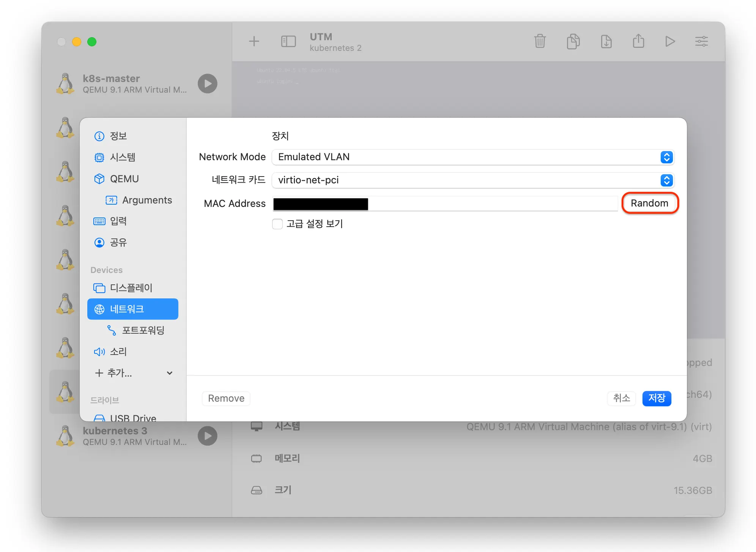Toggle the sidebar panel icon
756x552 pixels.
pos(288,41)
